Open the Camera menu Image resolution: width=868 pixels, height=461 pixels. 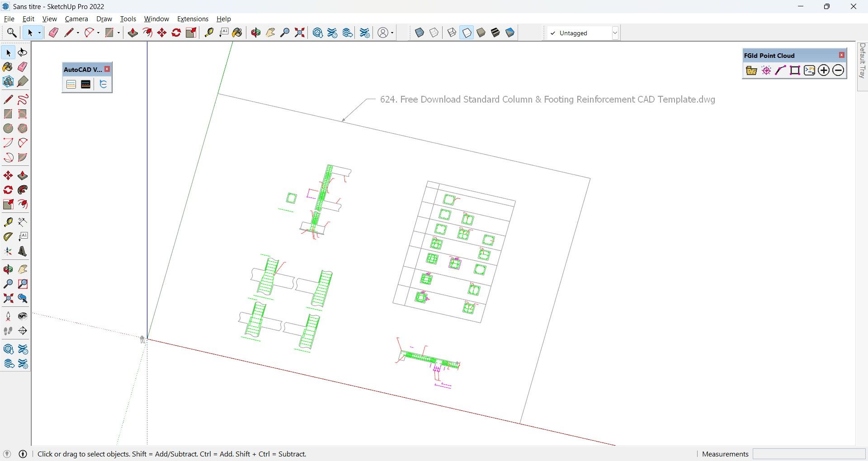[76, 19]
